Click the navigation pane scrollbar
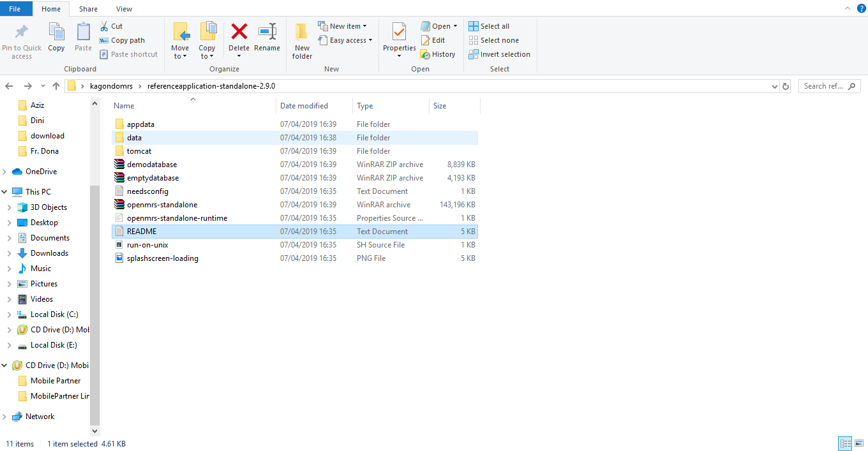 click(x=95, y=306)
